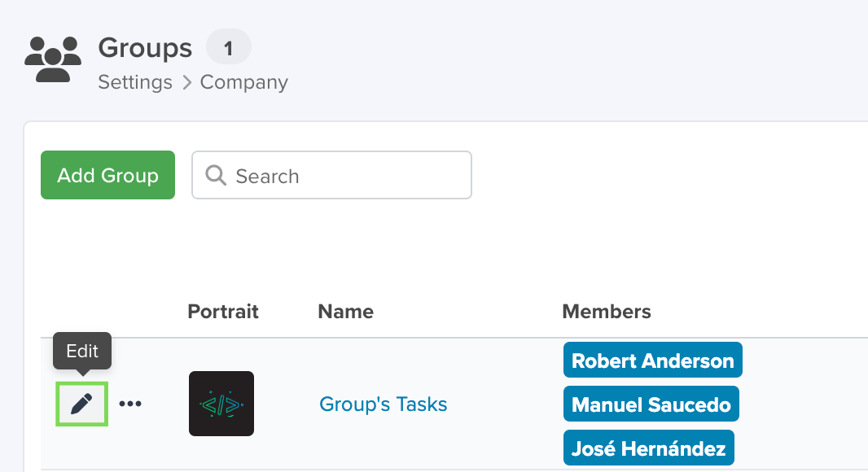Click the Groups page title
This screenshot has width=868, height=472.
click(145, 48)
